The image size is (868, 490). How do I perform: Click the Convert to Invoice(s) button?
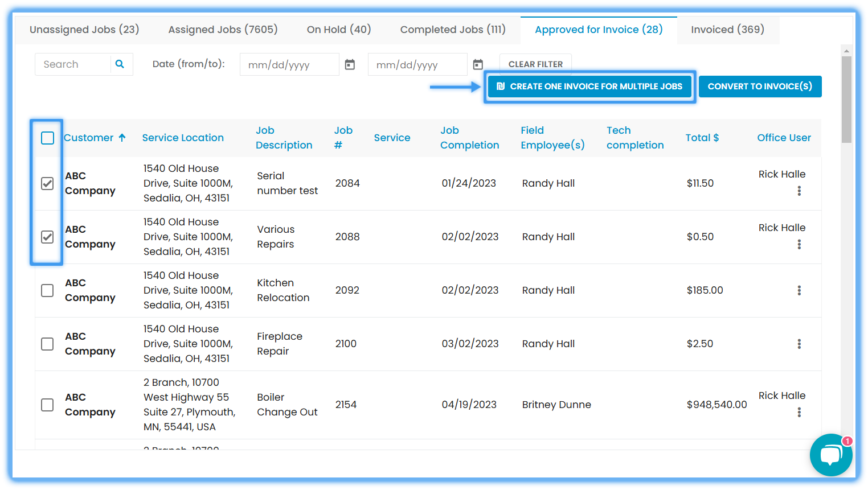pyautogui.click(x=760, y=86)
